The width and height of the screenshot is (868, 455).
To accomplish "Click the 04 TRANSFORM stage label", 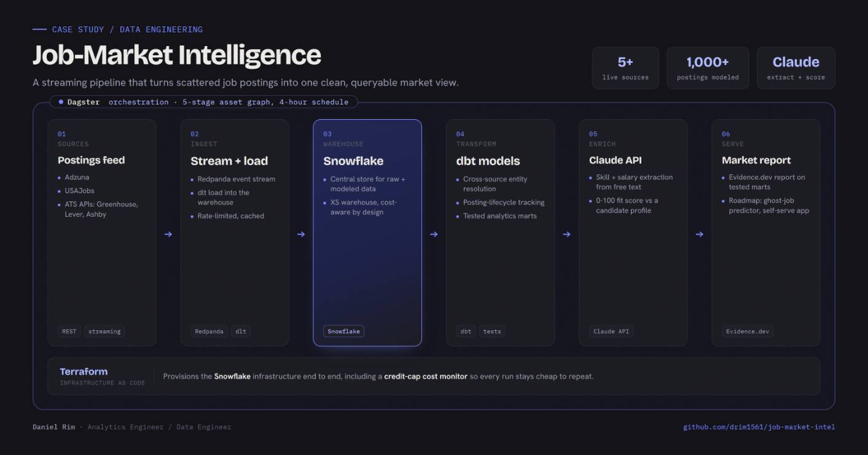I will click(476, 139).
